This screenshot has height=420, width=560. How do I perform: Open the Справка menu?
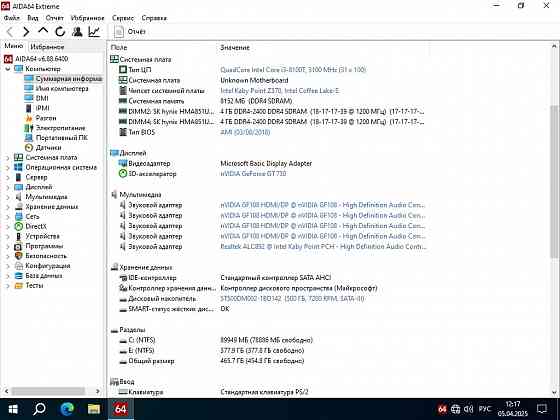tap(154, 18)
